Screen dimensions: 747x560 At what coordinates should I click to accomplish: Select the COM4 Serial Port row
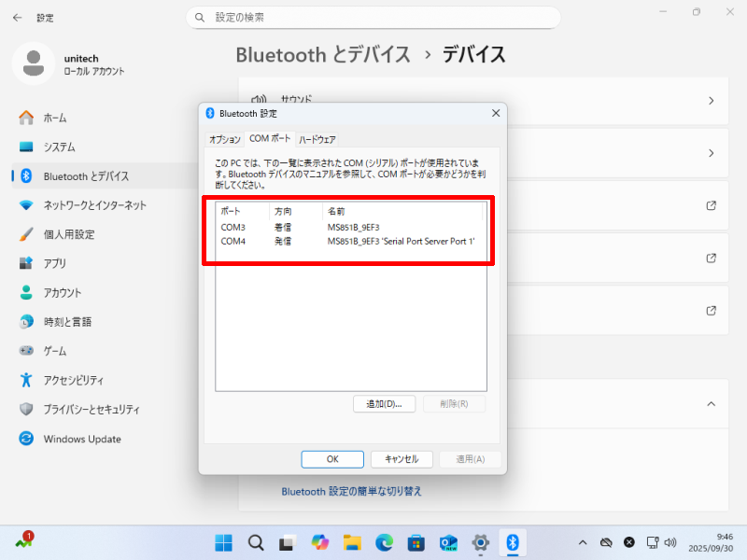click(x=347, y=241)
